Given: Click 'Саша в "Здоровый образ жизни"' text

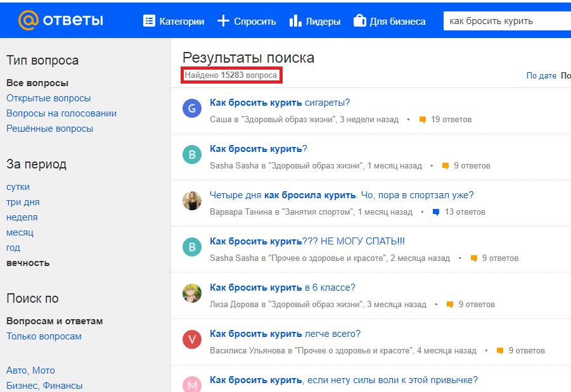Looking at the screenshot, I should [x=273, y=120].
